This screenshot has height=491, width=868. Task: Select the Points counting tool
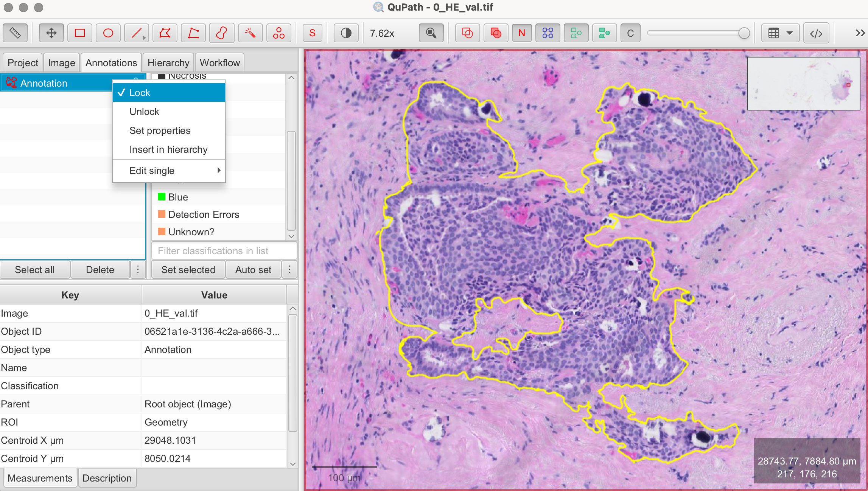click(x=279, y=33)
